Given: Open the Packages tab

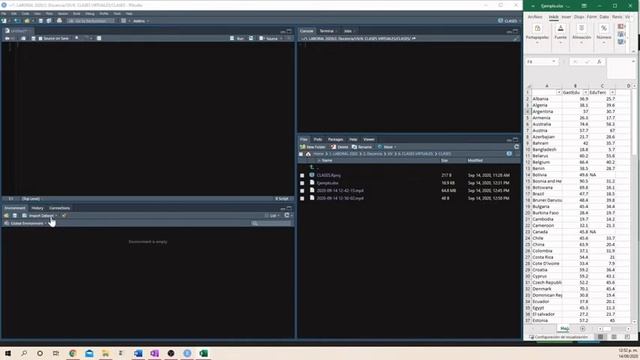Looking at the screenshot, I should pos(336,140).
